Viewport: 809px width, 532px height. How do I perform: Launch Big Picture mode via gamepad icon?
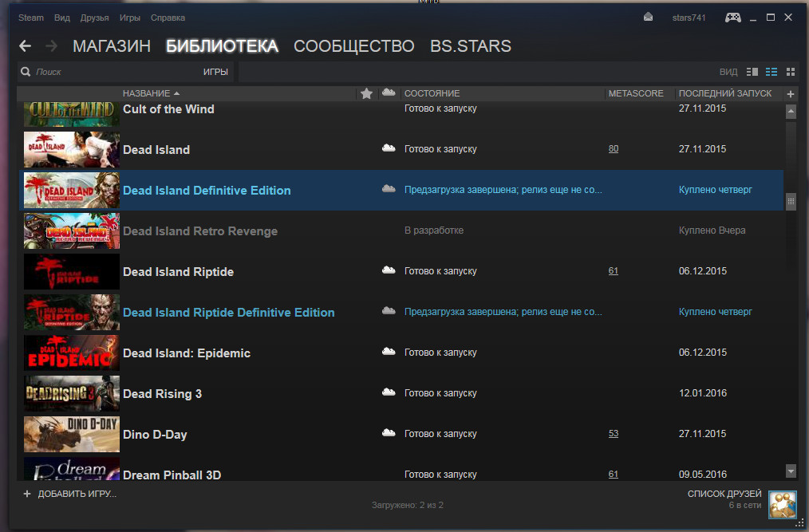732,18
